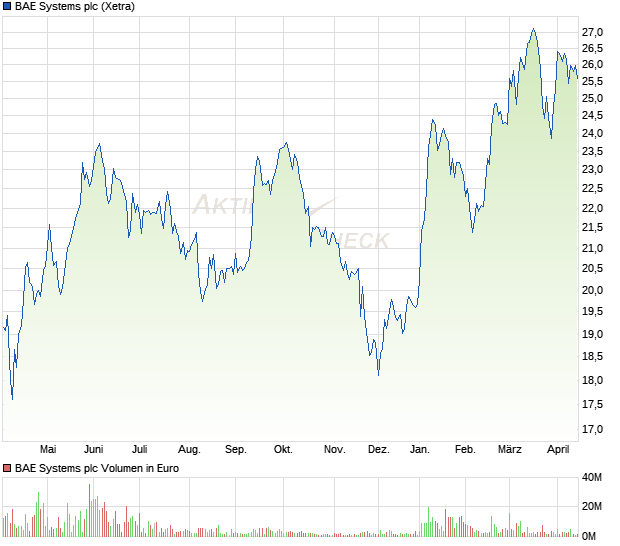Screen dimensions: 620x546
Task: Click the 19,5 price axis value
Action: [592, 312]
